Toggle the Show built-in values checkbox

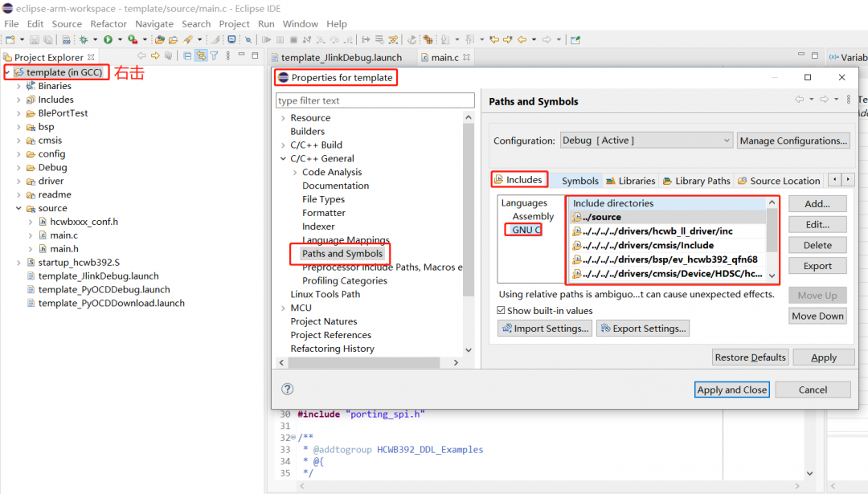click(x=501, y=310)
